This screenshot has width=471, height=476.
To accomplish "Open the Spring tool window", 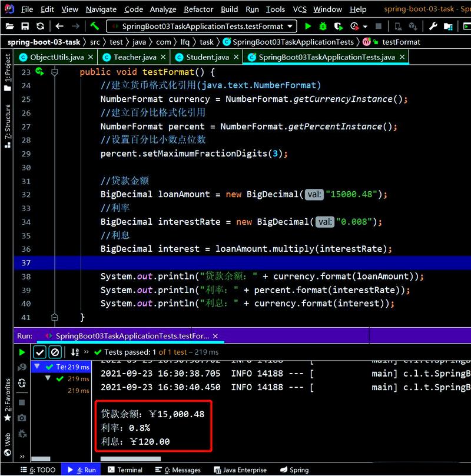I will (x=294, y=470).
